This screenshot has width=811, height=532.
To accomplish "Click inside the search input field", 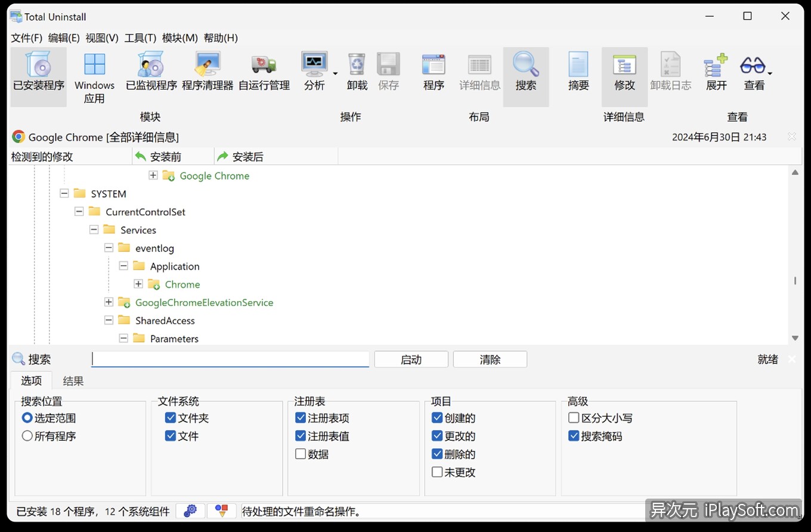I will tap(230, 359).
